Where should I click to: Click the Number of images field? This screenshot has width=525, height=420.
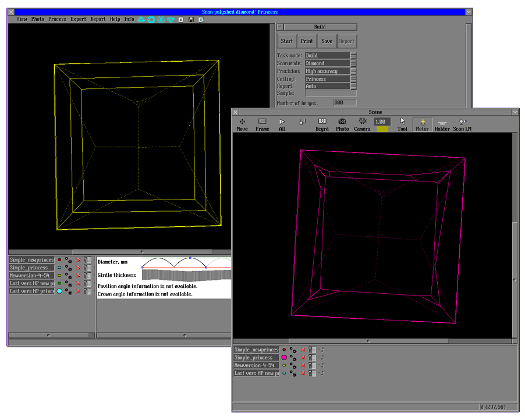click(x=345, y=102)
